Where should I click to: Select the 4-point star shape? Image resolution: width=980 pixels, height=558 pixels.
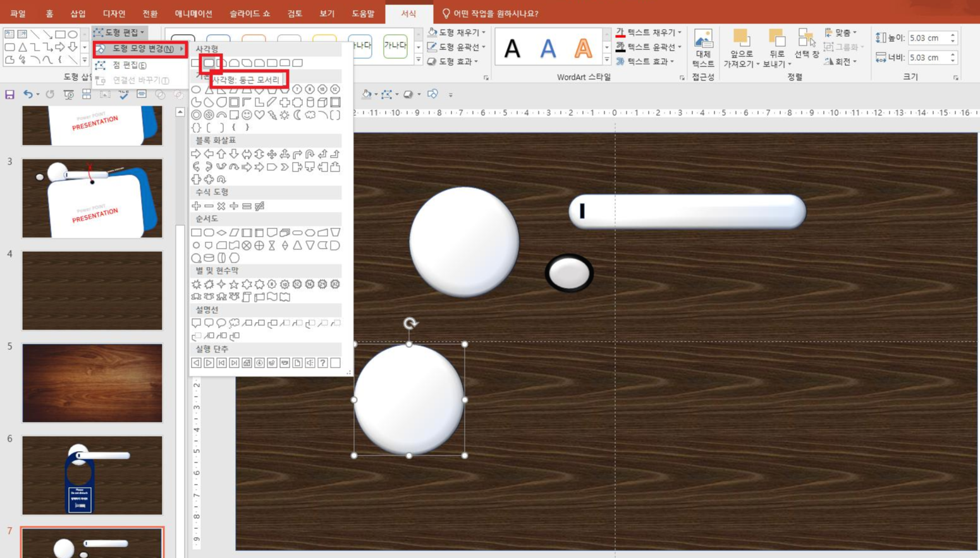coord(221,285)
